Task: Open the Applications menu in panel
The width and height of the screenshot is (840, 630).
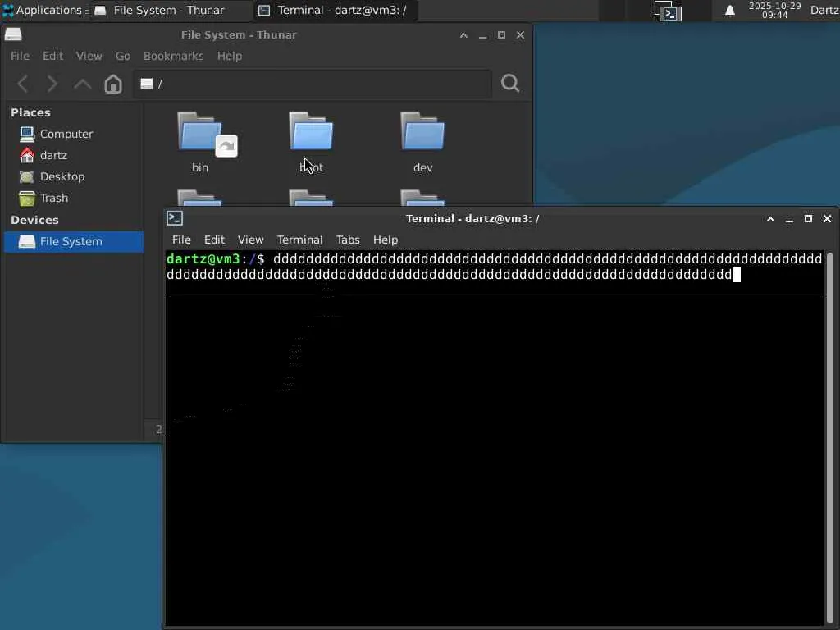Action: tap(44, 10)
